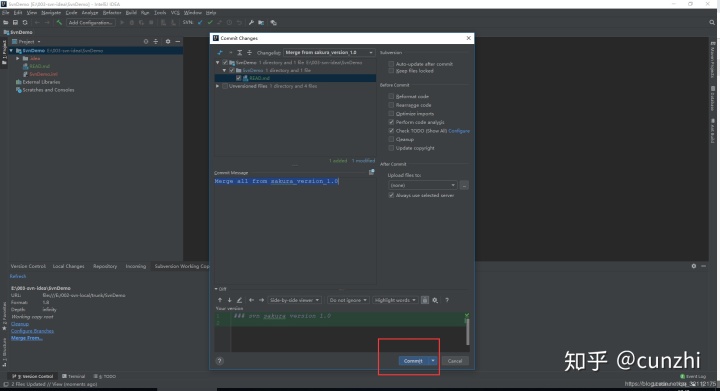720x391 pixels.
Task: Open the Terminal tool window tab
Action: pos(73,376)
